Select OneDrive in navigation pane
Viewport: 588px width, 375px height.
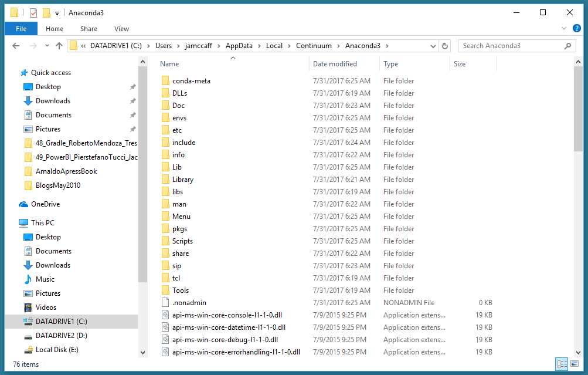click(45, 204)
